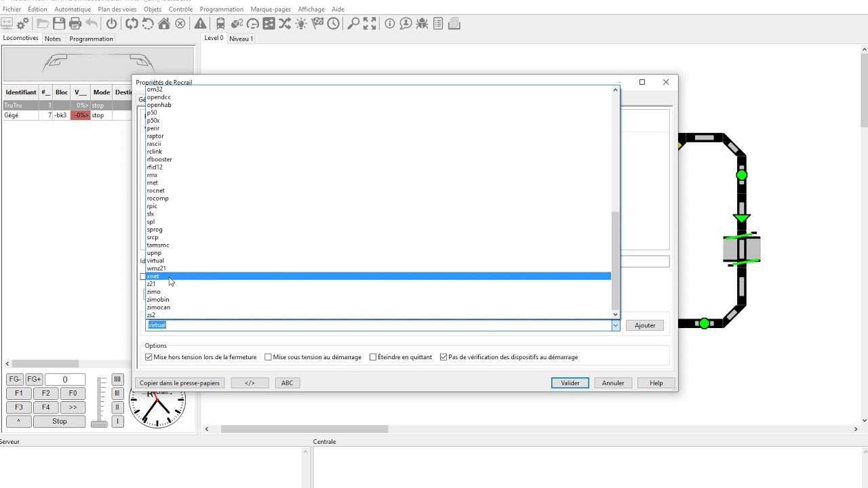The height and width of the screenshot is (488, 868).
Task: Toggle the light bulb toolbar icon
Action: click(301, 24)
